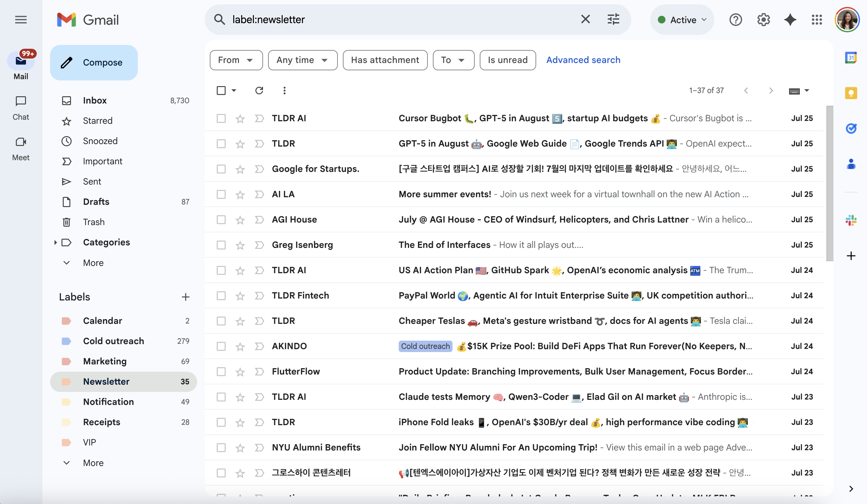867x504 pixels.
Task: Open the To filter dropdown
Action: pyautogui.click(x=453, y=60)
